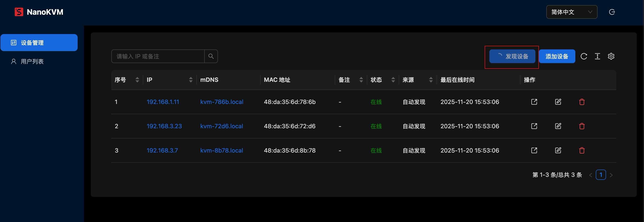This screenshot has height=222, width=644.
Task: Delete the 192.168.3.7 device row
Action: point(582,151)
